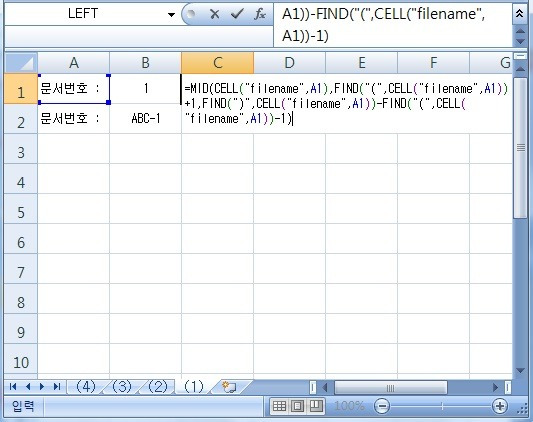Cancel formula entry with X icon
The height and width of the screenshot is (422, 533).
click(x=214, y=14)
